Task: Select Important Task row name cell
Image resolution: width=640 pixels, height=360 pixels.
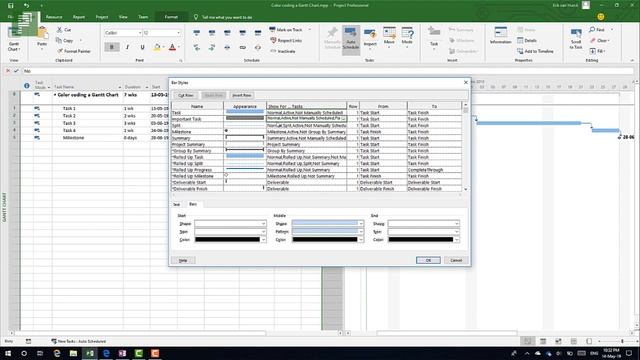Action: [x=197, y=119]
